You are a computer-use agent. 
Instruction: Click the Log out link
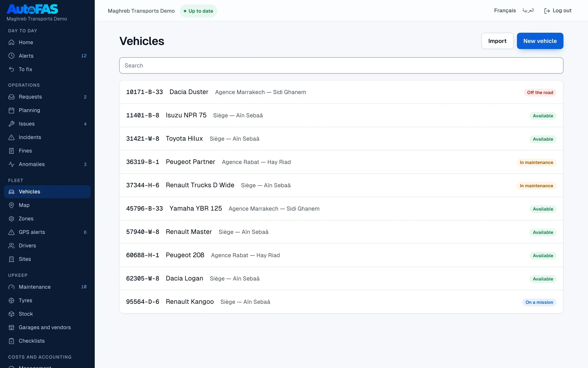(558, 10)
